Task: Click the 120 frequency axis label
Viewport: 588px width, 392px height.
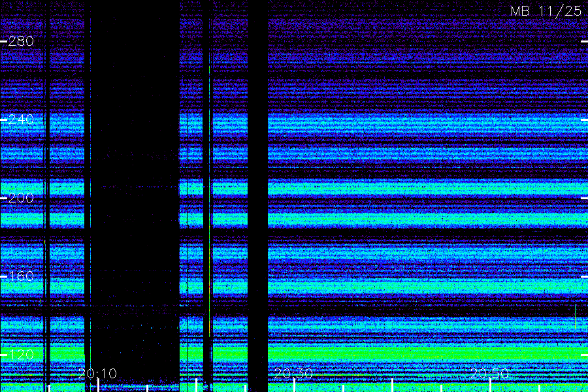Action: 21,355
